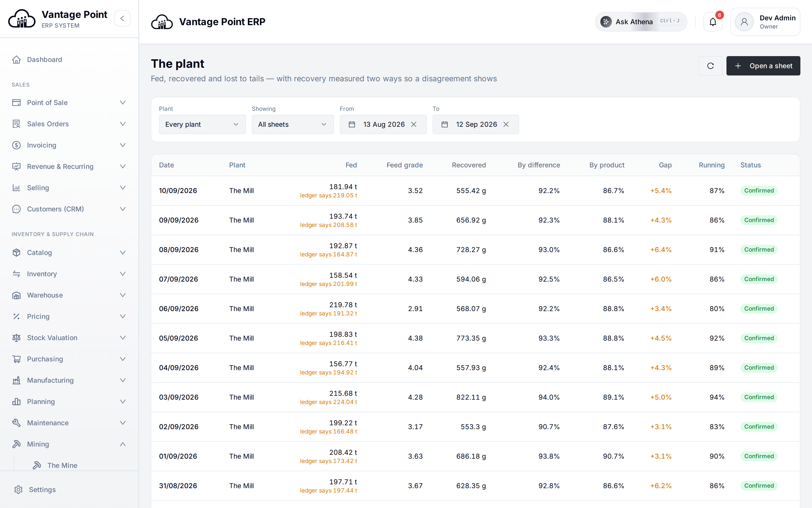812x508 pixels.
Task: Click 'ledger says 219.05 t' note
Action: [328, 195]
